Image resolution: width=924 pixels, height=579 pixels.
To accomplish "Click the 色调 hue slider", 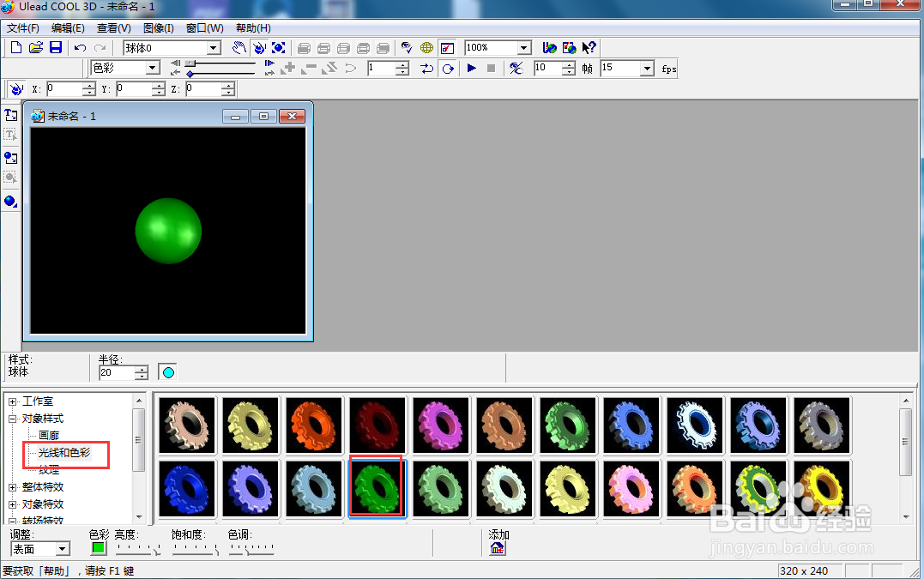I will 251,549.
